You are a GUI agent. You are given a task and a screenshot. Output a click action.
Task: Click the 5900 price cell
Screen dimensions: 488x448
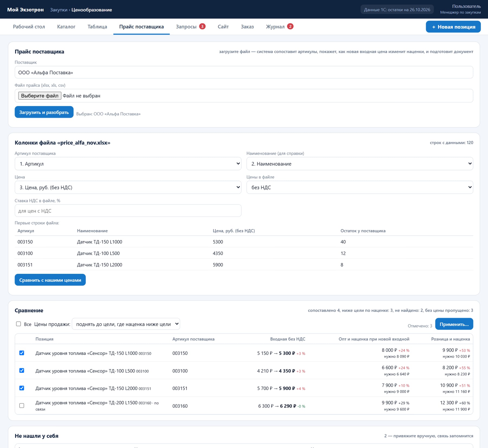tap(218, 265)
